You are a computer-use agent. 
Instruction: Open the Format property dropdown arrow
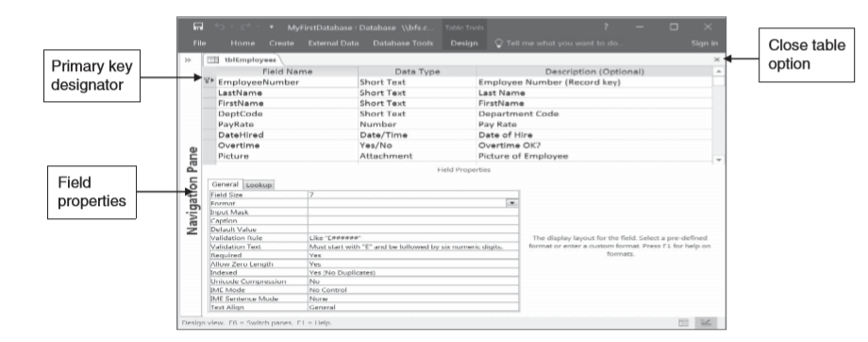[x=512, y=203]
